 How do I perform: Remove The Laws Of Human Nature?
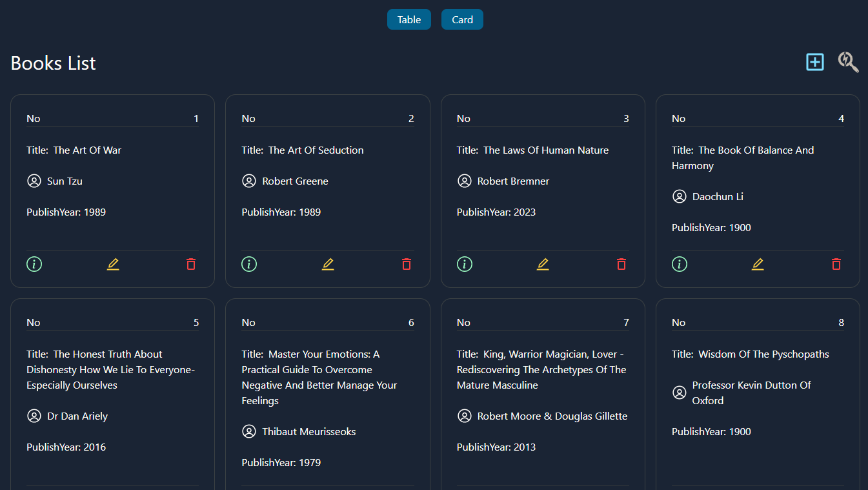pyautogui.click(x=621, y=264)
